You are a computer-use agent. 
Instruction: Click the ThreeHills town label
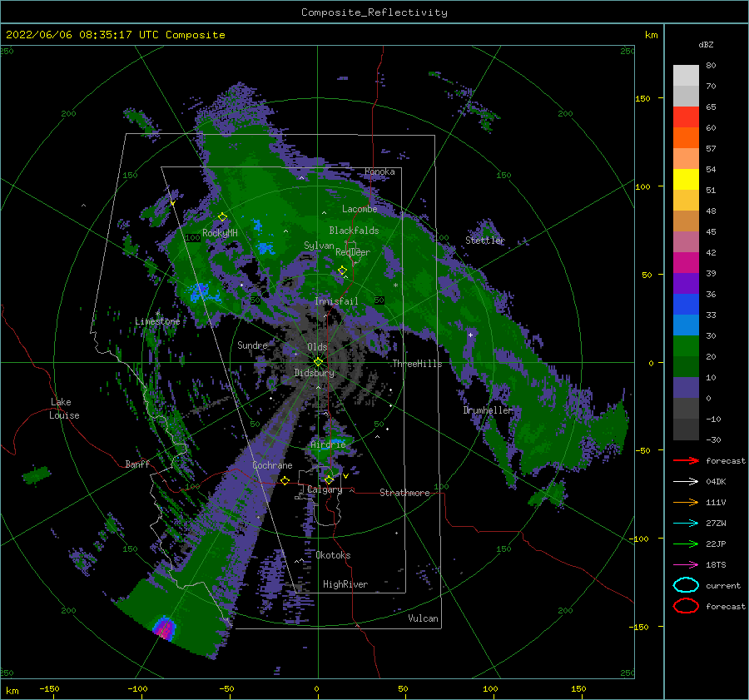(417, 364)
